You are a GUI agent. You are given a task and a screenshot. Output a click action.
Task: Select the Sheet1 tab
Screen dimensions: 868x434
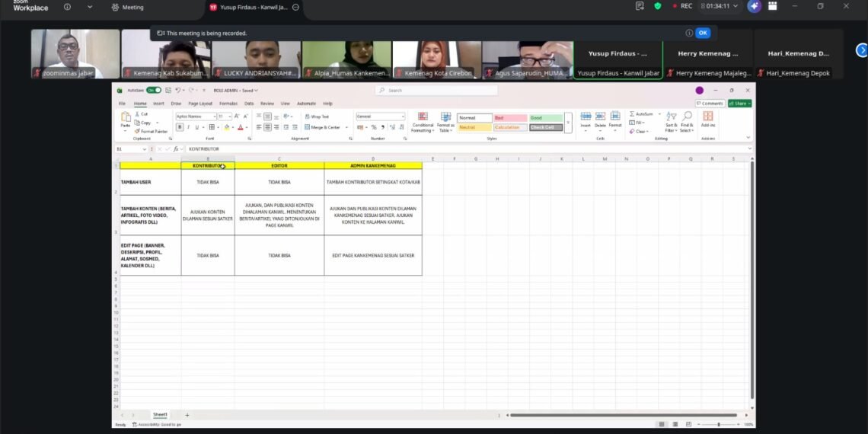point(160,415)
